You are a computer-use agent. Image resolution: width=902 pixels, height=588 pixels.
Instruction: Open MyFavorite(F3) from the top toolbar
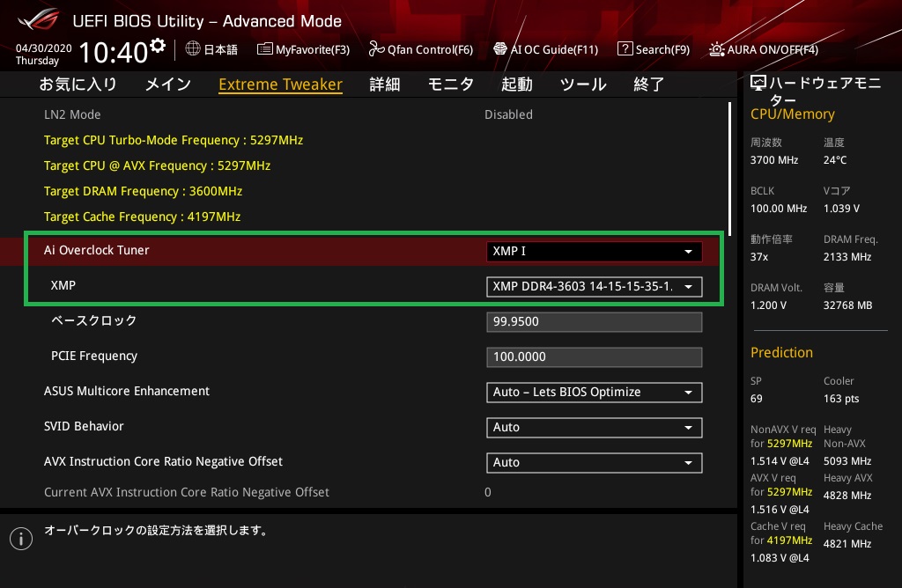pyautogui.click(x=303, y=49)
